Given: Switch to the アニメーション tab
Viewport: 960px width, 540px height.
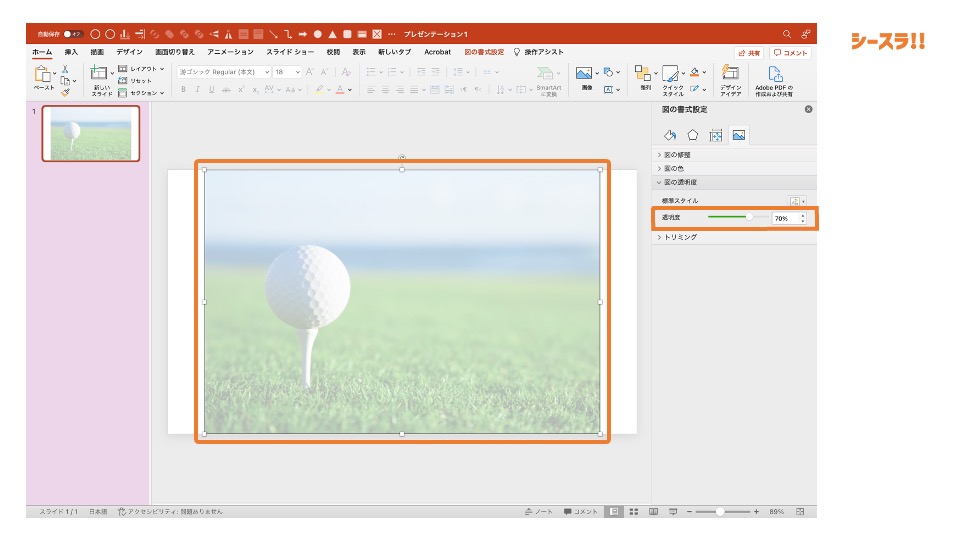Looking at the screenshot, I should tap(231, 51).
